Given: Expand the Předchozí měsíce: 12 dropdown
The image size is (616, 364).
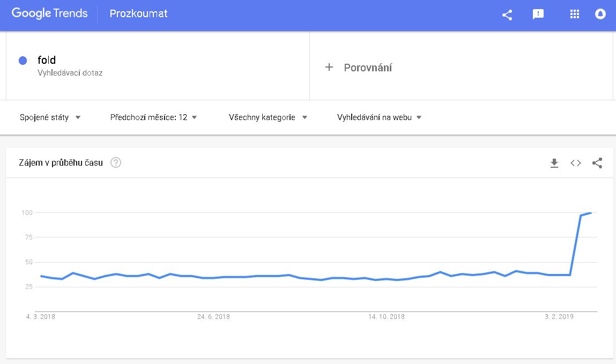Looking at the screenshot, I should coord(154,117).
